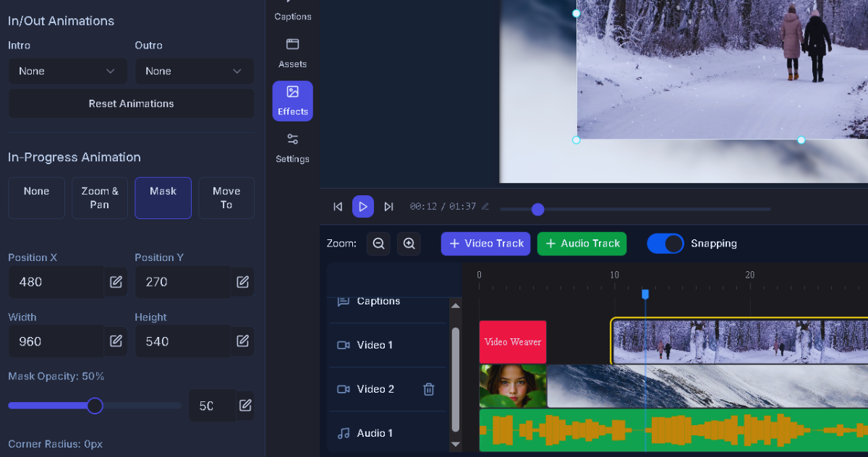Select the Zoom & Pan animation option
Viewport: 868px width, 457px height.
coord(99,197)
